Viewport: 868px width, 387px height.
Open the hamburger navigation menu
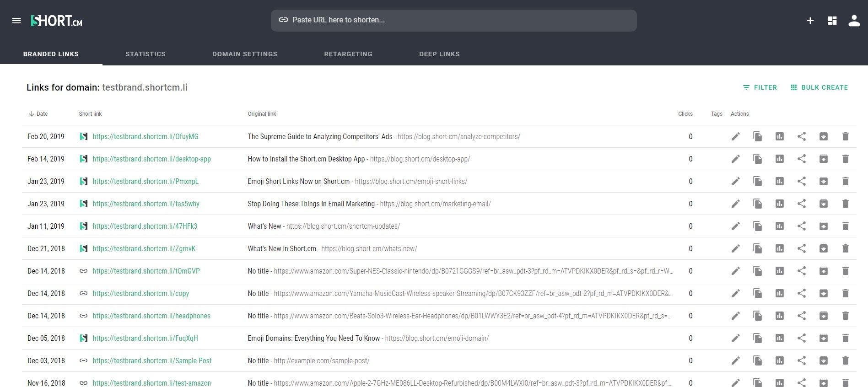[16, 21]
